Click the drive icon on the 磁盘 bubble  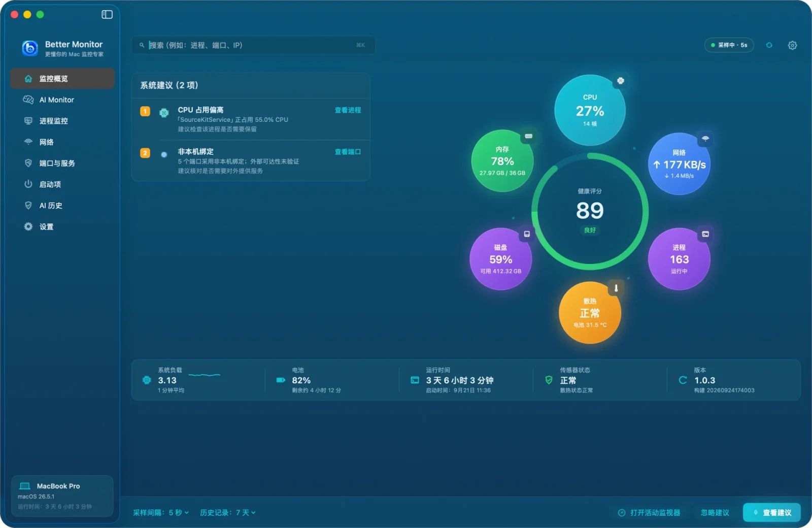pos(527,234)
